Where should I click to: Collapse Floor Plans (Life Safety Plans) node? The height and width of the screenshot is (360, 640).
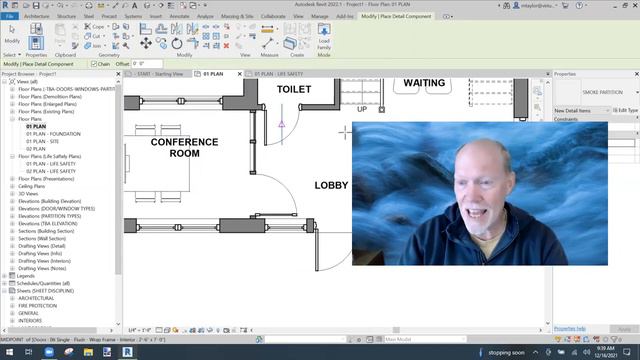tap(12, 156)
